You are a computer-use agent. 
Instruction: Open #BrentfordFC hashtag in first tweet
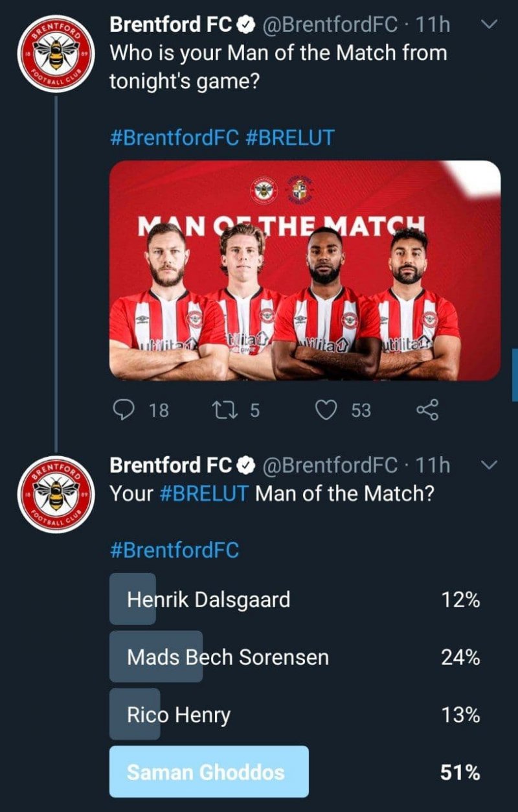click(x=175, y=137)
